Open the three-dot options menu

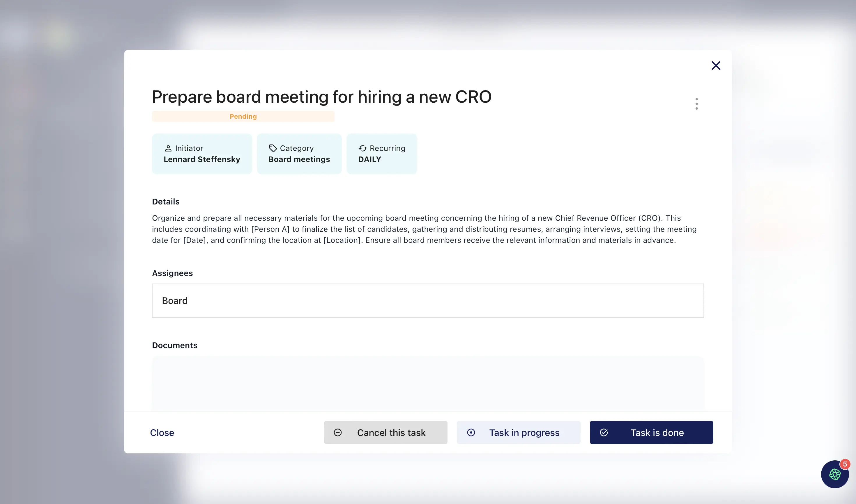(696, 104)
